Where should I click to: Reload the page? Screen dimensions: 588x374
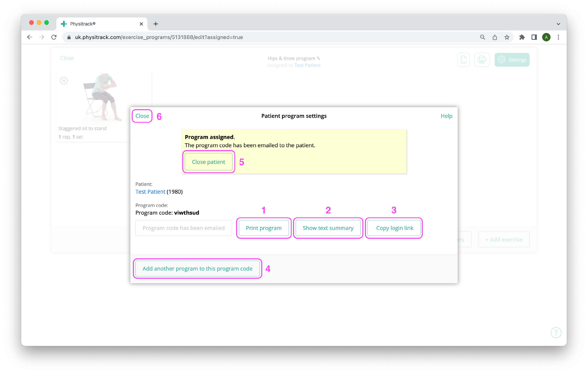54,37
